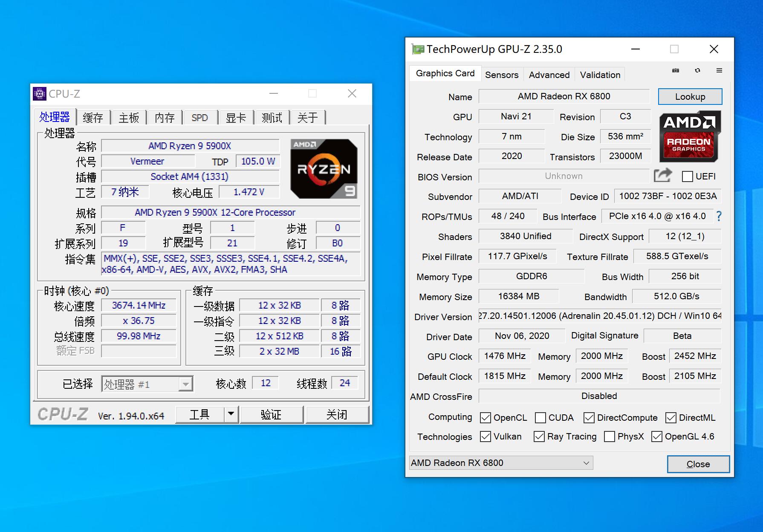
Task: Open the processor selection dropdown in CPU-Z
Action: (x=185, y=384)
